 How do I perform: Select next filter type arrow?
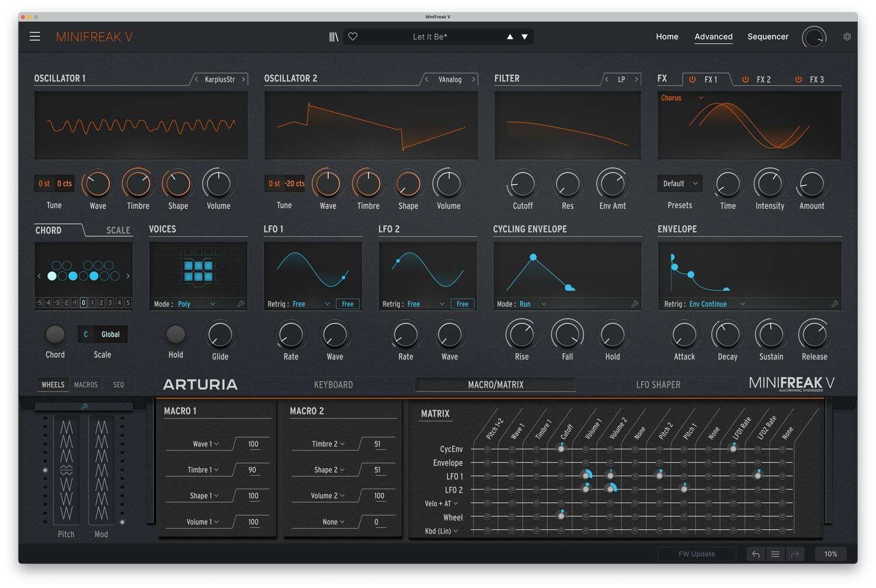click(x=637, y=79)
